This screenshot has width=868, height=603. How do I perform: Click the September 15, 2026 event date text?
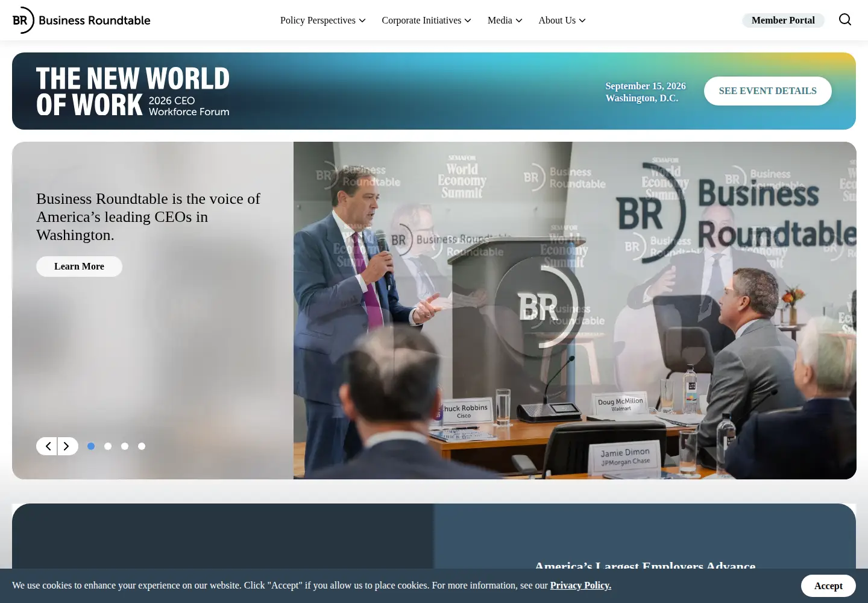click(646, 86)
